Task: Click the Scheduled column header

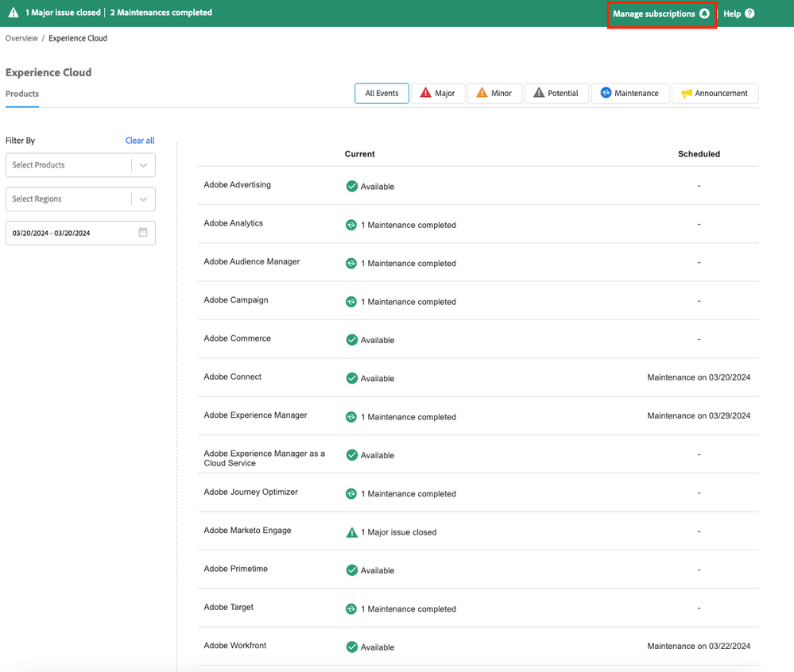Action: tap(699, 154)
